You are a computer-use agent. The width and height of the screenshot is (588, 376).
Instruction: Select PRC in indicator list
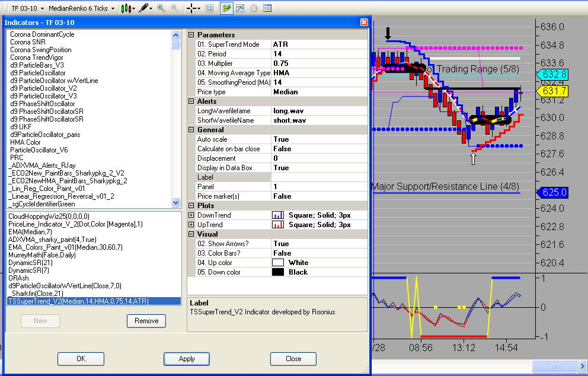[x=17, y=158]
